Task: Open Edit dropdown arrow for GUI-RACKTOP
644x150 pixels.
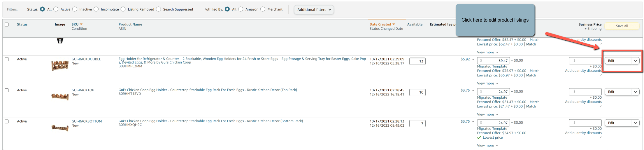Action: click(636, 92)
